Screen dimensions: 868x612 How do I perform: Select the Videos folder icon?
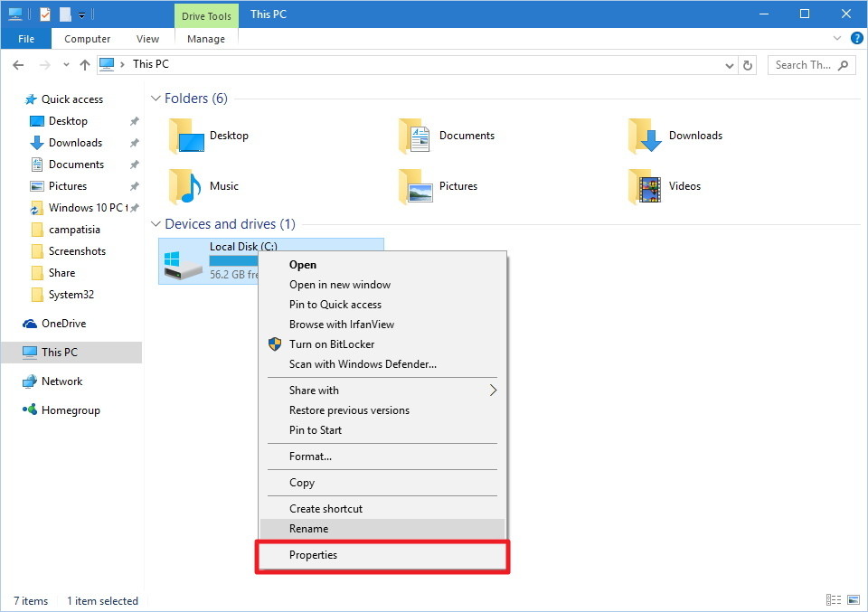(646, 186)
